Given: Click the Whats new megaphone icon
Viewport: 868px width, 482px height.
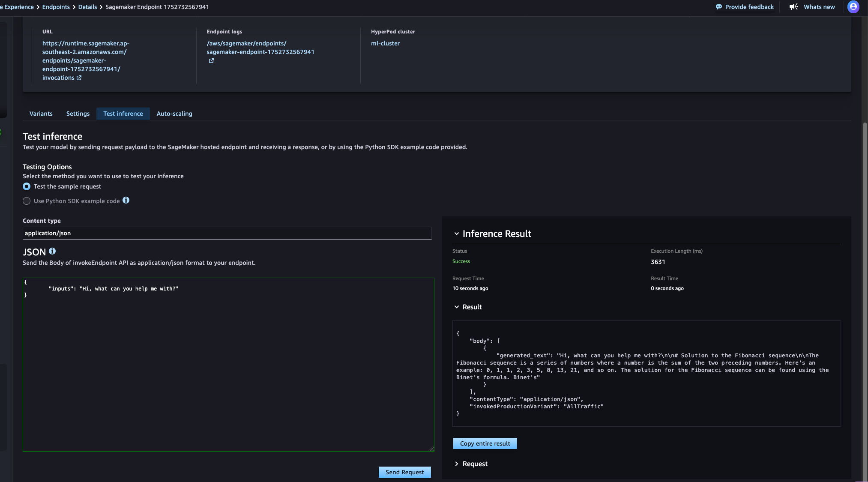Looking at the screenshot, I should (x=794, y=7).
